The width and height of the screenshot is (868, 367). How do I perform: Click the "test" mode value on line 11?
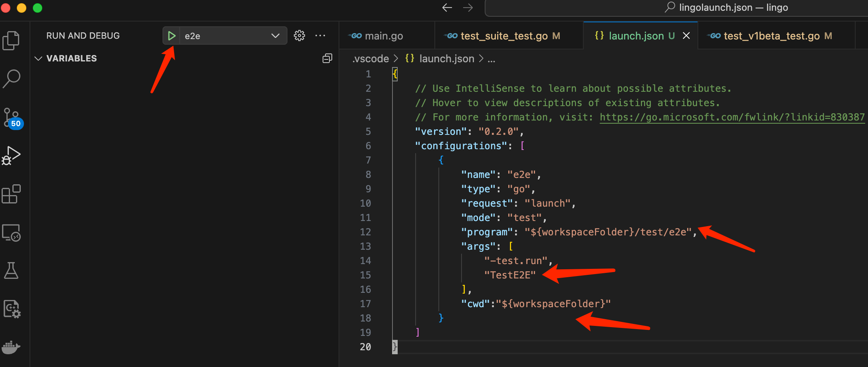pos(524,218)
